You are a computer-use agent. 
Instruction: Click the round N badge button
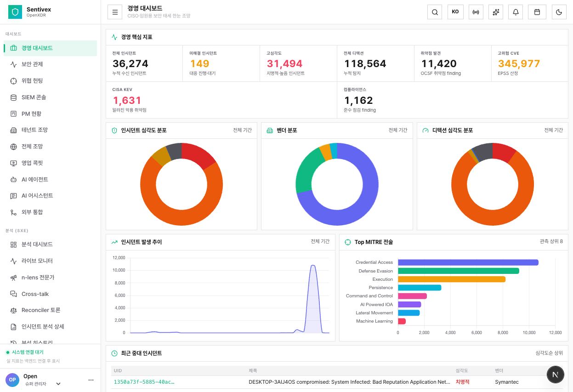[x=556, y=375]
